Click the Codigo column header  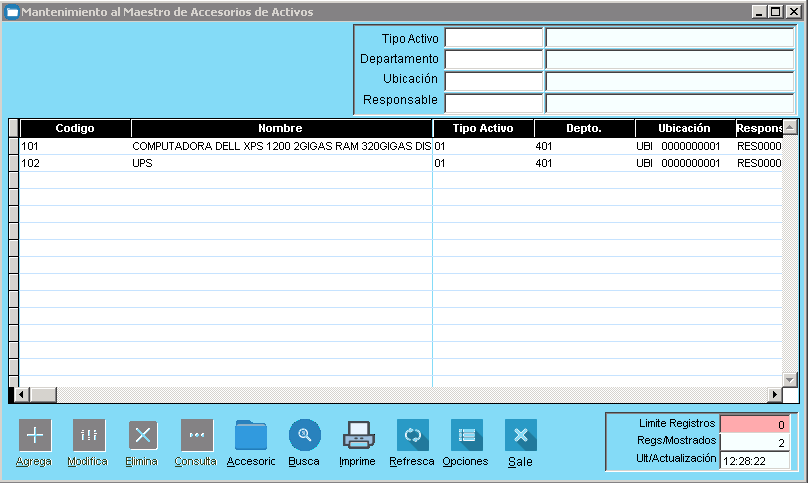coord(75,128)
